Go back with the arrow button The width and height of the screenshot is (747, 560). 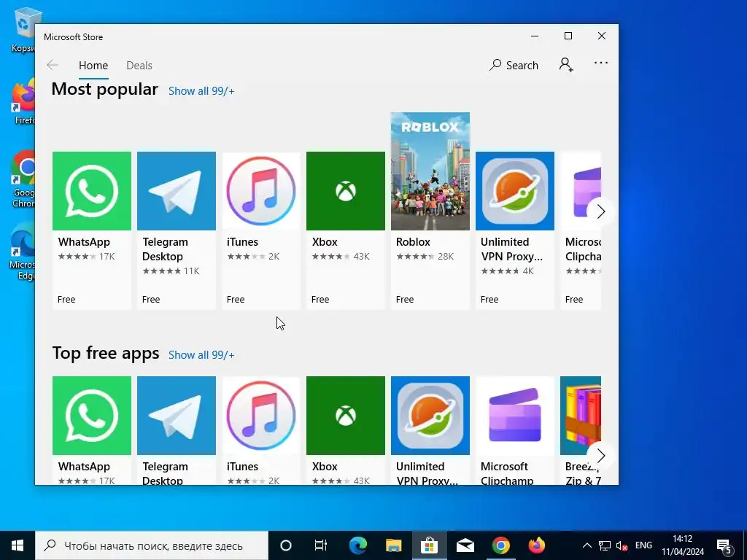tap(53, 65)
